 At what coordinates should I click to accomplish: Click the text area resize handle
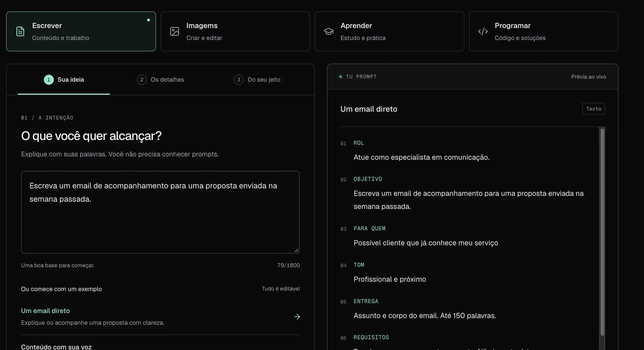pos(296,250)
